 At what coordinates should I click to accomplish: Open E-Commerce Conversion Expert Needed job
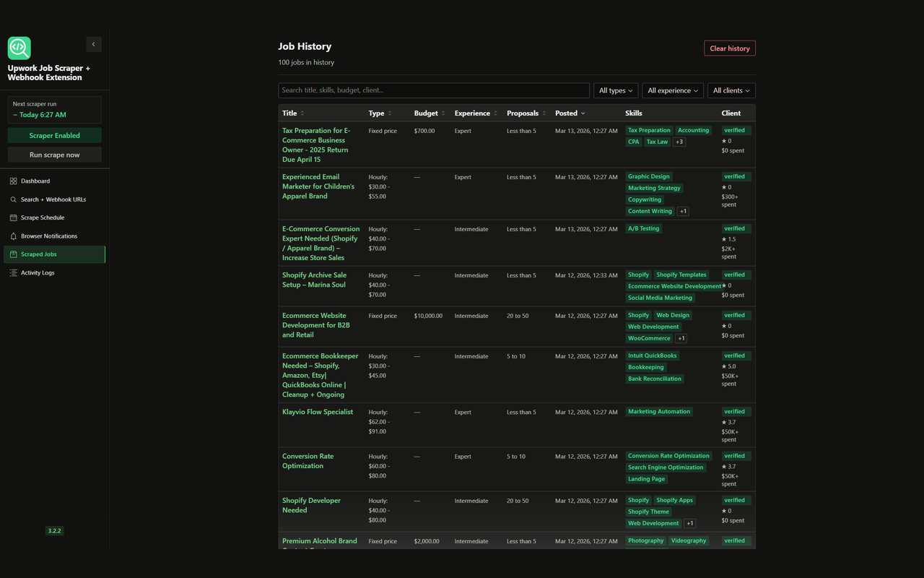click(321, 243)
